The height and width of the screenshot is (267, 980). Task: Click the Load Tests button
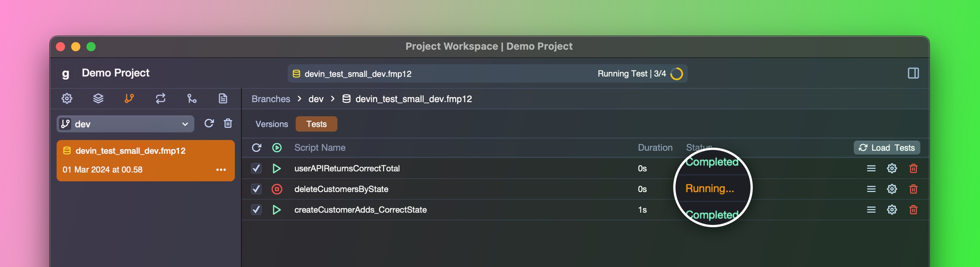tap(887, 148)
